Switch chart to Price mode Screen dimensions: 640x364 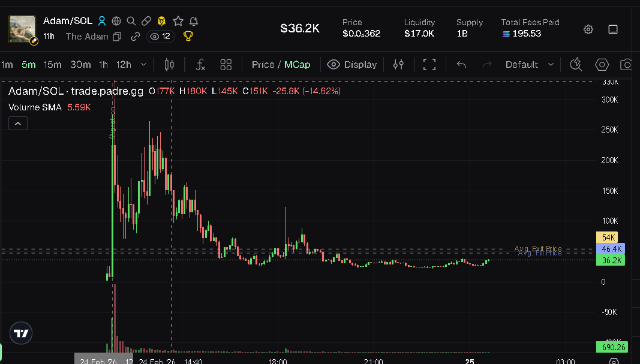tap(263, 65)
